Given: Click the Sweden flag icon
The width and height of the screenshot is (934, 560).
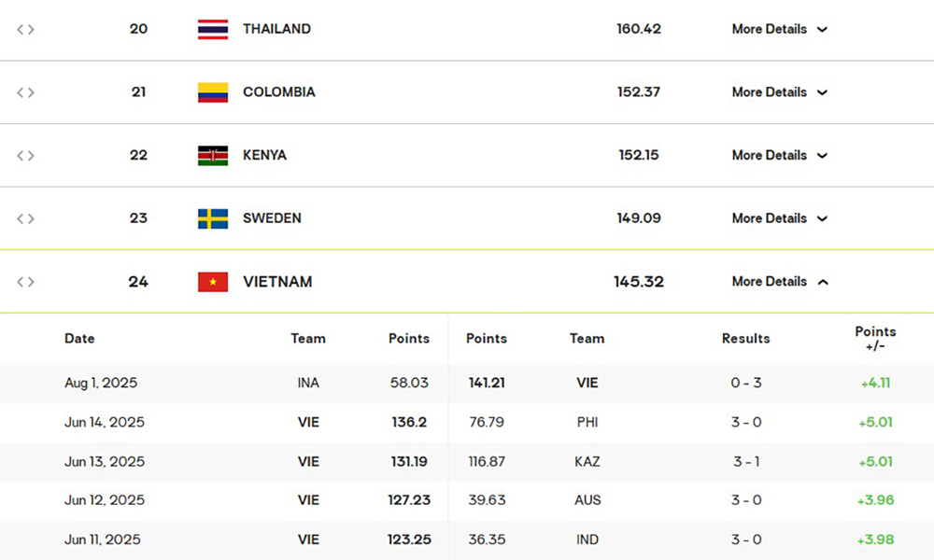Looking at the screenshot, I should [213, 218].
